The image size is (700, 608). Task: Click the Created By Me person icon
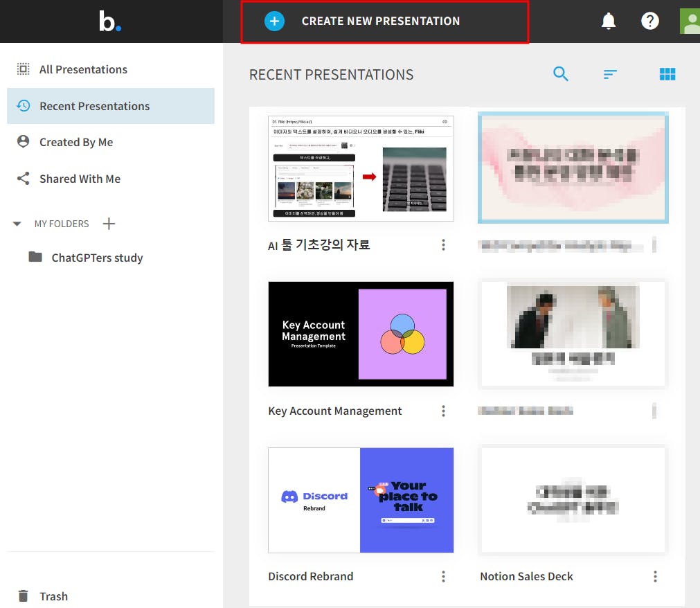[24, 141]
